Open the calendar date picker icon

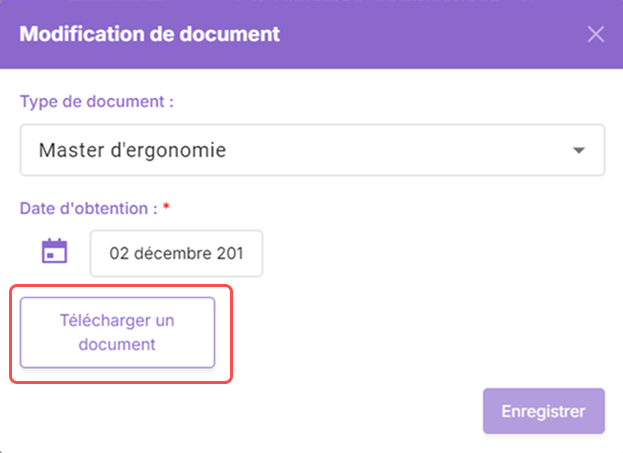tap(54, 251)
